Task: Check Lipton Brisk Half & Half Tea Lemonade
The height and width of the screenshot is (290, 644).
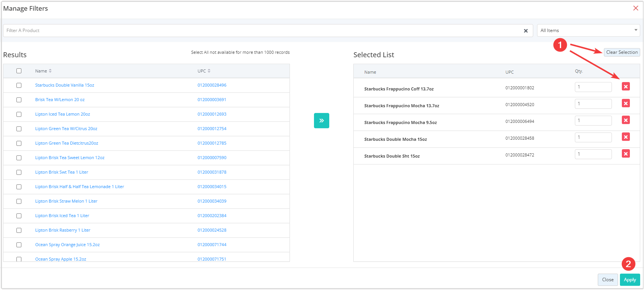Action: 19,187
